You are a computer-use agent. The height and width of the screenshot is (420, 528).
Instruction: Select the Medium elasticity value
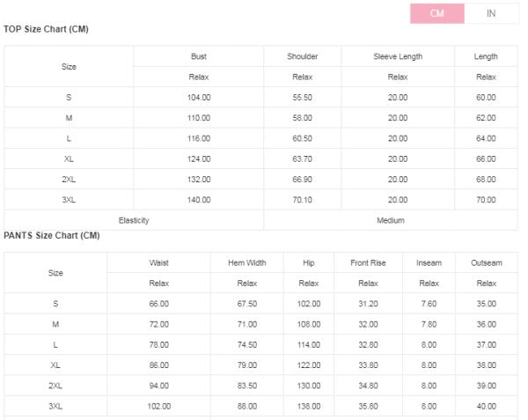coord(391,220)
